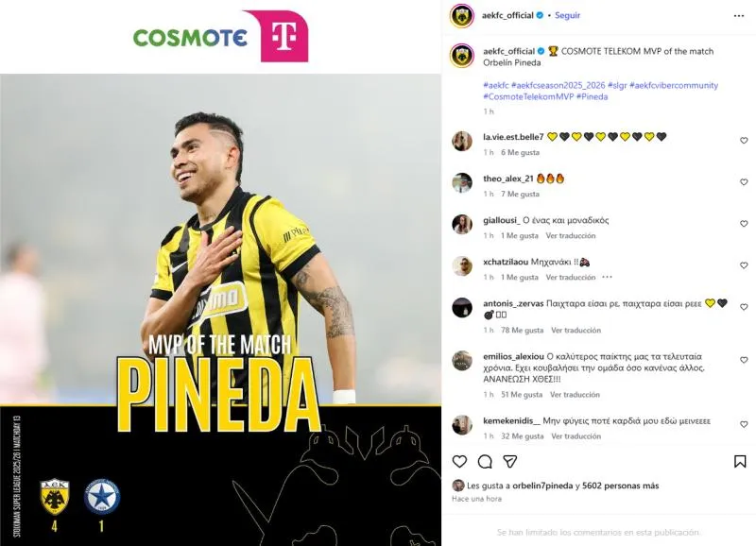This screenshot has height=546, width=756.
Task: Open the emilios_alexiou profile picture
Action: coord(462,361)
